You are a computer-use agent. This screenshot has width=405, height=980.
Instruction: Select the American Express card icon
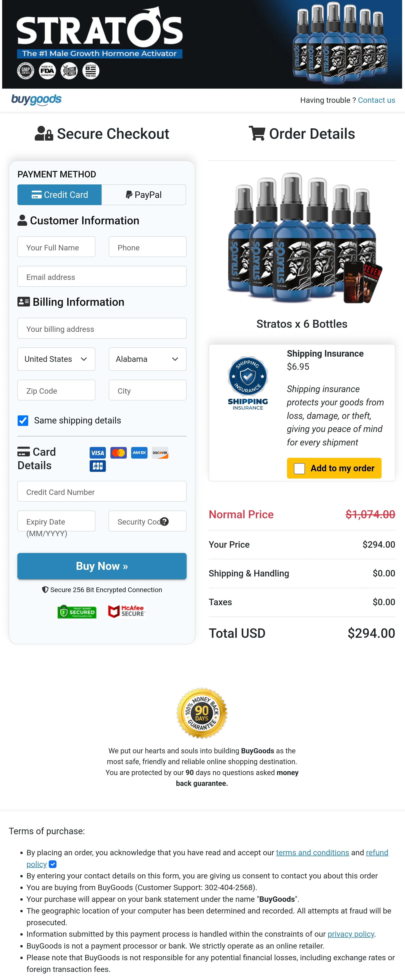coord(139,453)
